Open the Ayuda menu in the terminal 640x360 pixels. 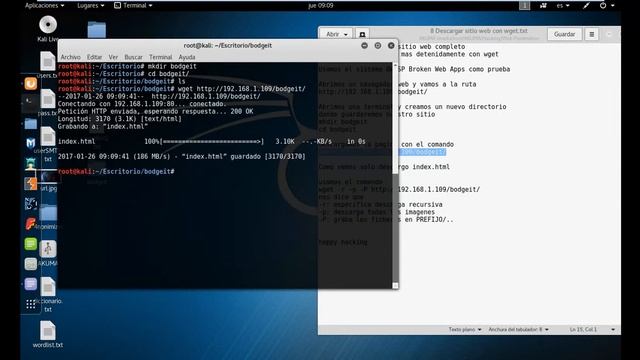187,57
